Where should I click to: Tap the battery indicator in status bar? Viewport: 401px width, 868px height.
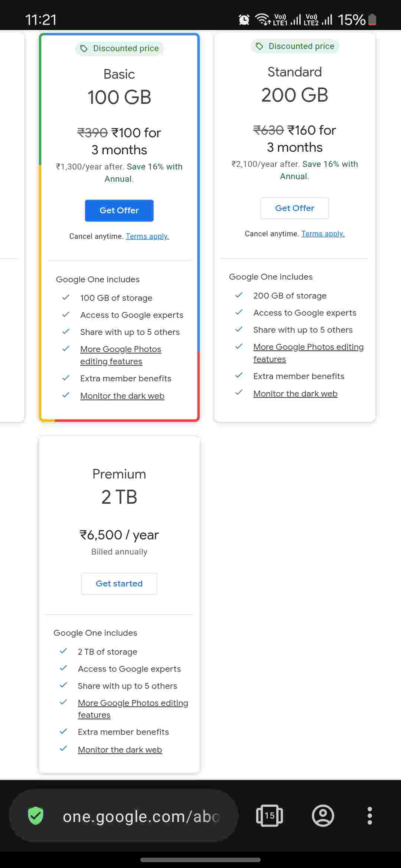coord(372,19)
